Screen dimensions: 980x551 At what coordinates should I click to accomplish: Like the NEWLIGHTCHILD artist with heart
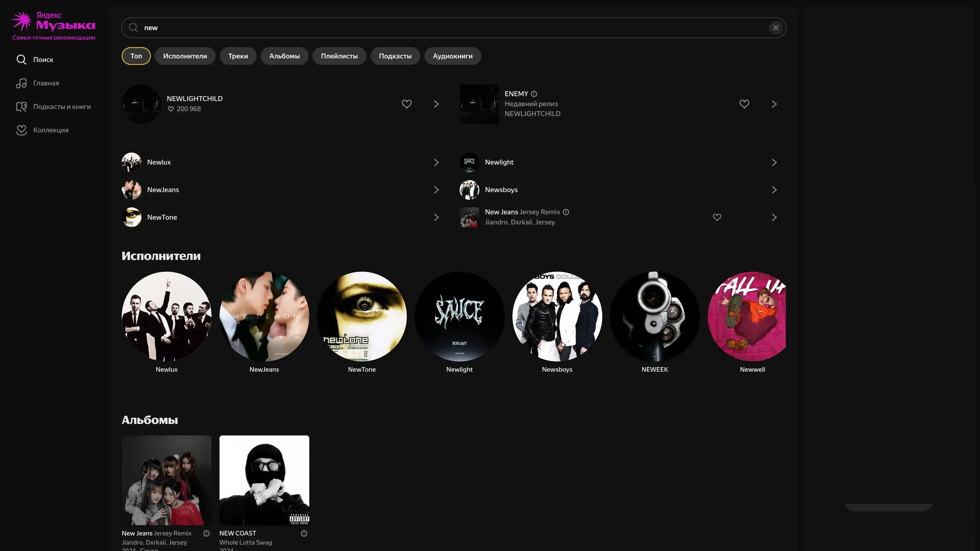pos(407,104)
